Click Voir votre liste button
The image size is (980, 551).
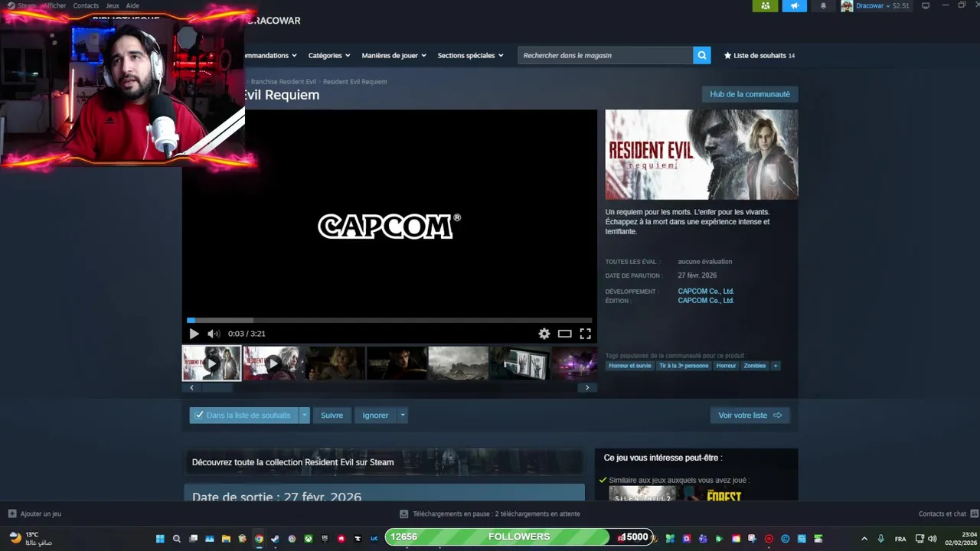(x=750, y=415)
